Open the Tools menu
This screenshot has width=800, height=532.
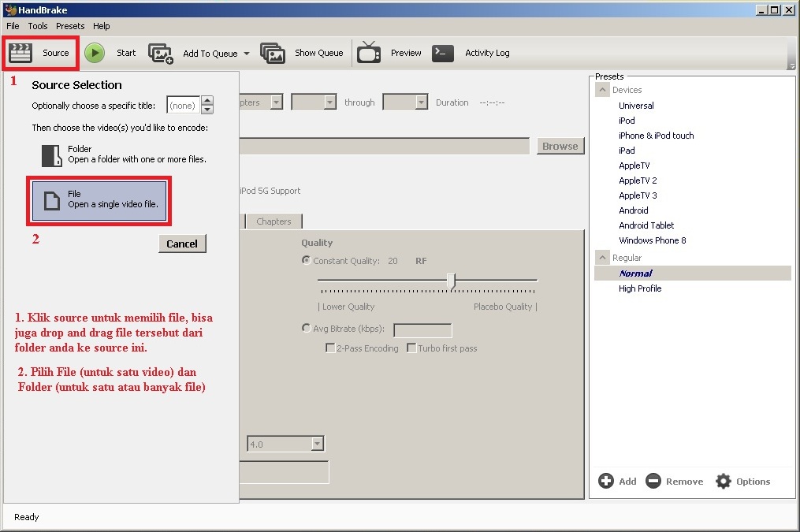click(x=38, y=26)
